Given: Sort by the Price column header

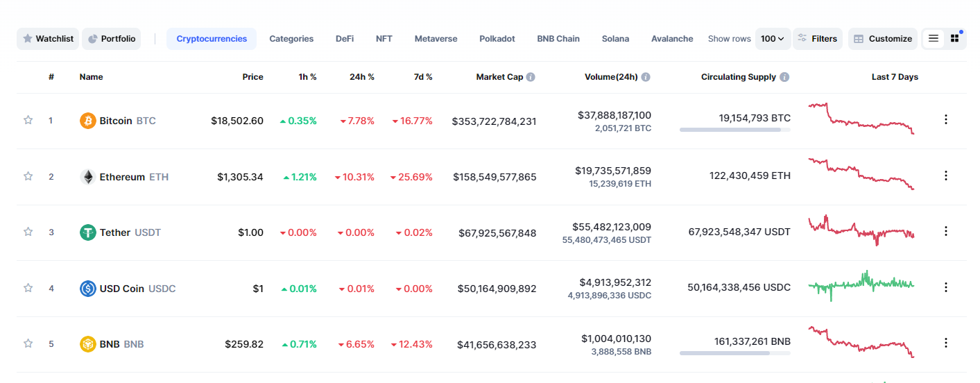Looking at the screenshot, I should pyautogui.click(x=253, y=77).
